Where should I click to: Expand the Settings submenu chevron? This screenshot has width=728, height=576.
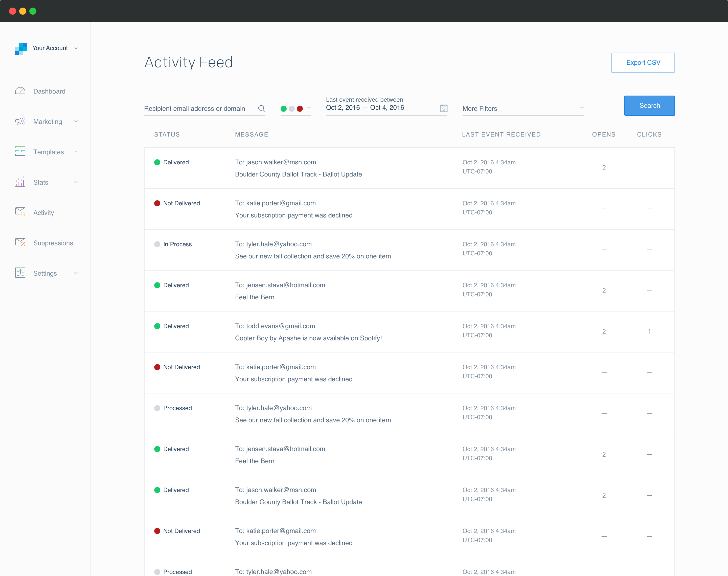76,273
